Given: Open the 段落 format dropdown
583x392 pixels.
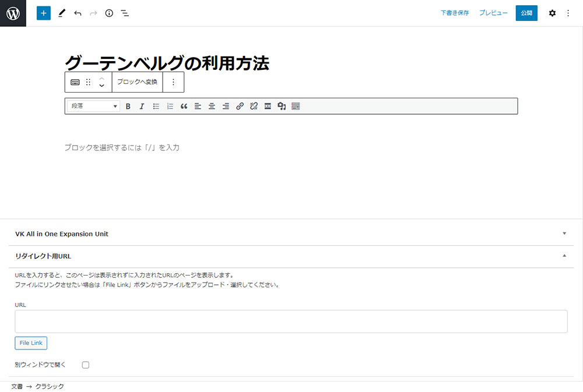Looking at the screenshot, I should click(x=93, y=106).
